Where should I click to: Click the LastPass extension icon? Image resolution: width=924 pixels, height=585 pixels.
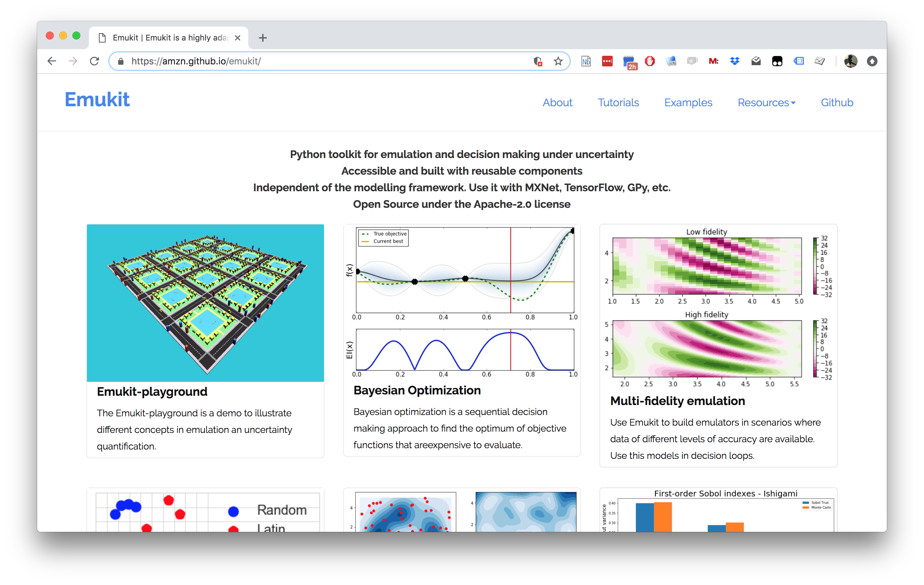tap(607, 61)
